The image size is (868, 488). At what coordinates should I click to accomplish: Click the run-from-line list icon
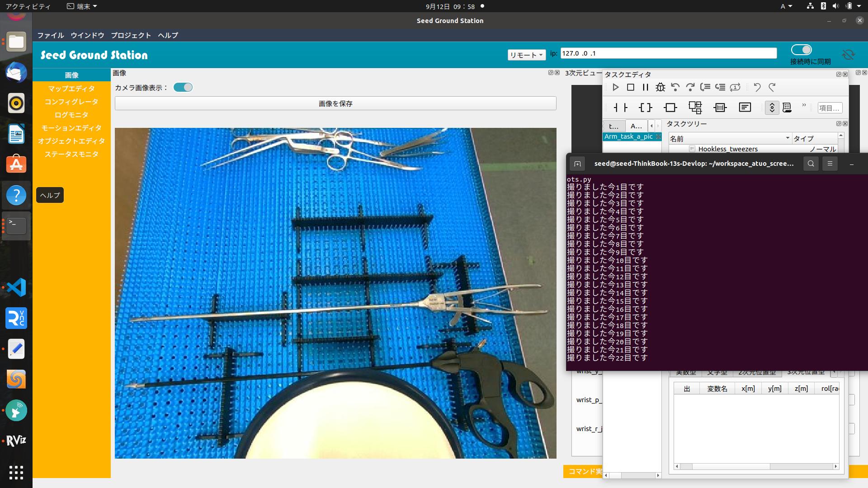pyautogui.click(x=705, y=87)
